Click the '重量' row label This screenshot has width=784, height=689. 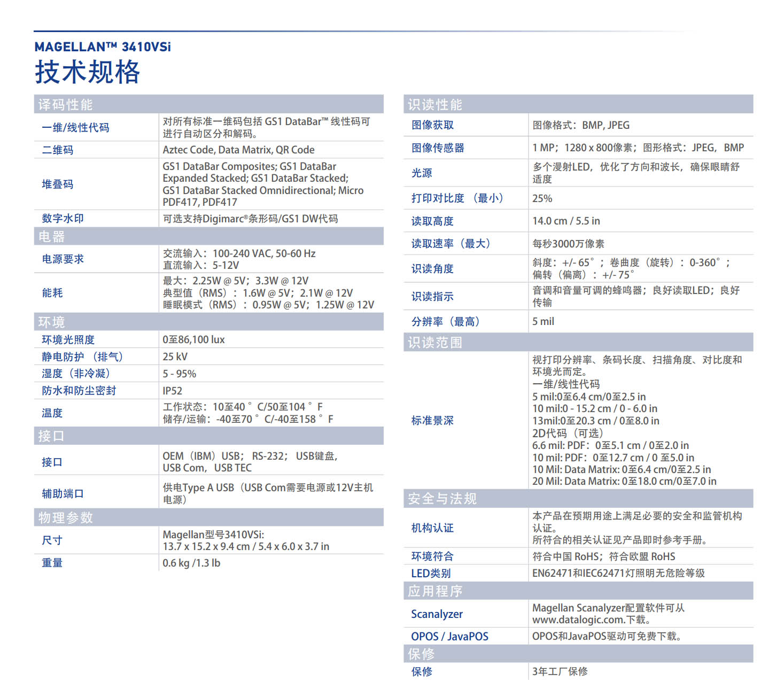(52, 563)
